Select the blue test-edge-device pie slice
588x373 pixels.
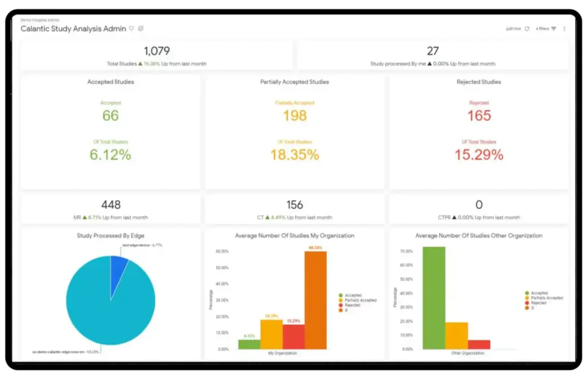click(119, 270)
